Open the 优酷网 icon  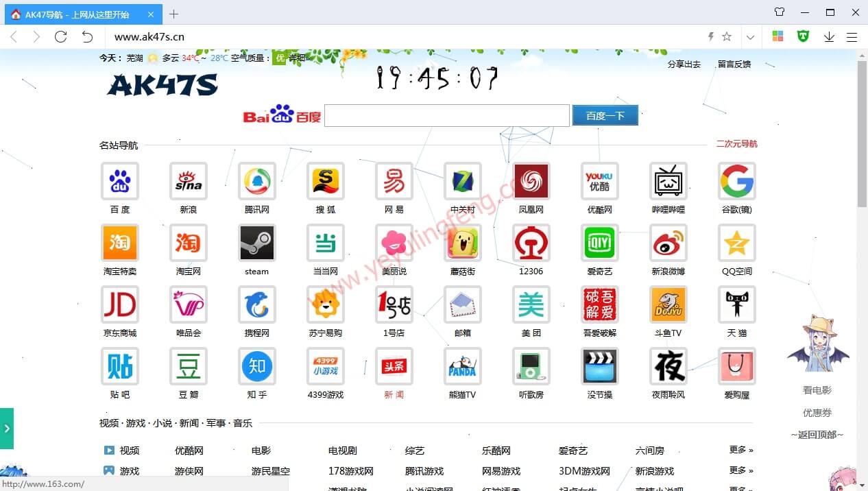click(600, 181)
